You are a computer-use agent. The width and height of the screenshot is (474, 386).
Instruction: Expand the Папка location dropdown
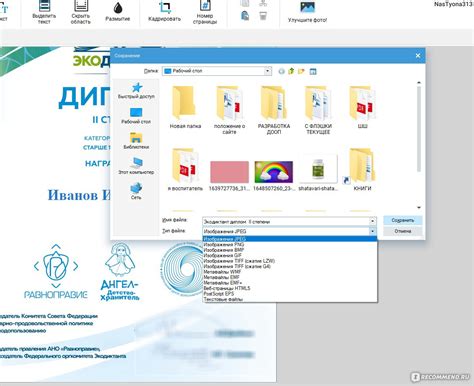pyautogui.click(x=268, y=71)
